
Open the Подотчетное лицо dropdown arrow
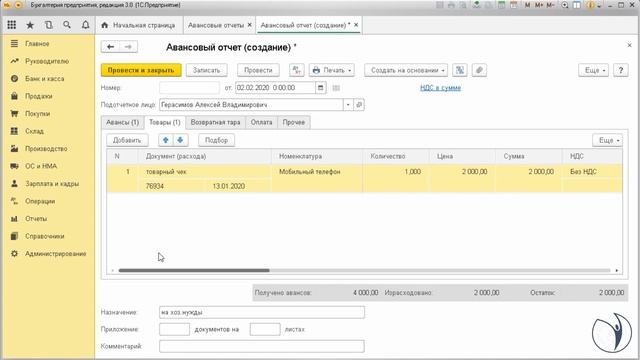pyautogui.click(x=348, y=105)
